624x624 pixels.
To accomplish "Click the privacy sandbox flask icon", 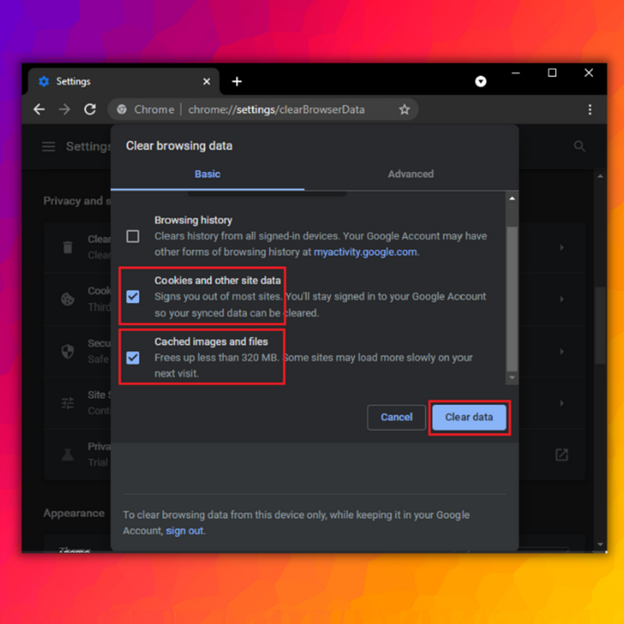I will 68,454.
